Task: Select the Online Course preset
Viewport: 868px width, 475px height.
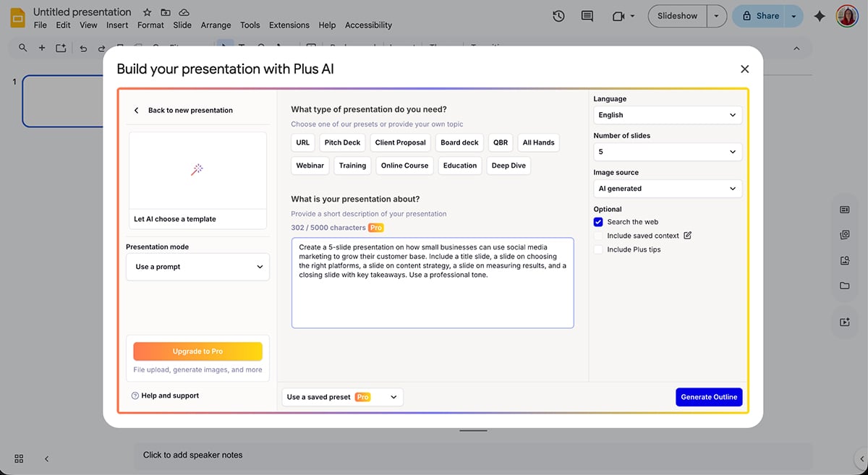Action: point(404,166)
